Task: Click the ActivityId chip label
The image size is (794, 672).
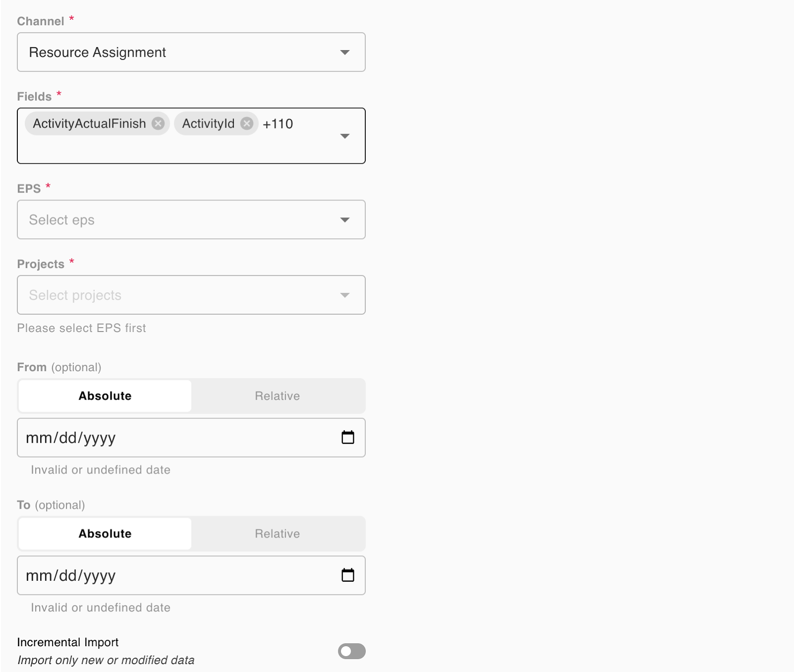Action: (208, 124)
